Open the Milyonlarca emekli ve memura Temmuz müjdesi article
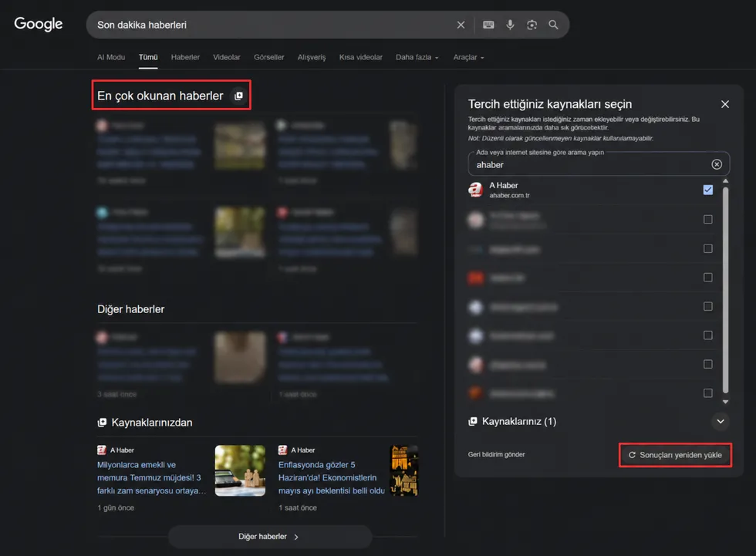Image resolution: width=756 pixels, height=556 pixels. [151, 478]
